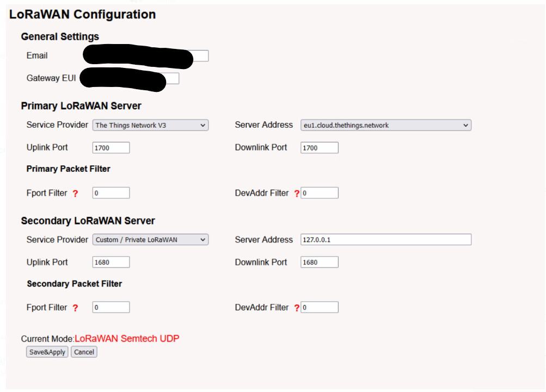This screenshot has height=392, width=546.
Task: Click the Primary Downlink Port field
Action: 319,148
